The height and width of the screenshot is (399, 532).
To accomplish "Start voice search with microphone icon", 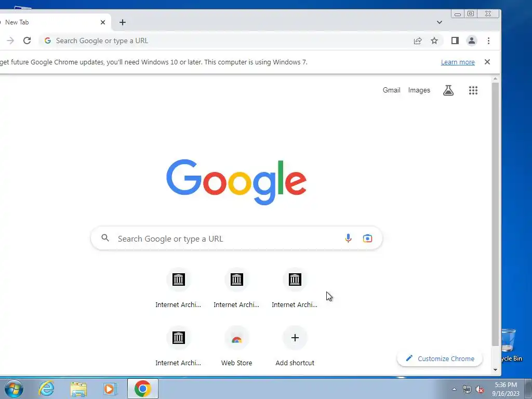I will tap(348, 238).
